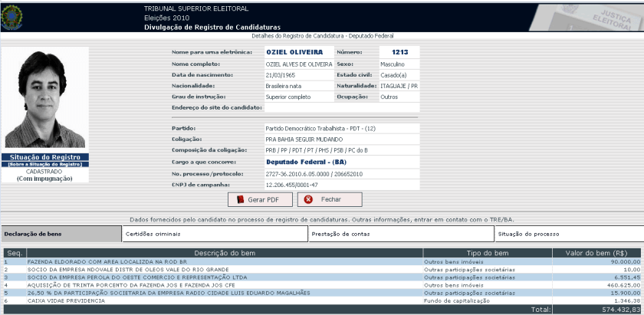Click the Endereço do site do candidato field
The image size is (644, 315).
tap(341, 108)
